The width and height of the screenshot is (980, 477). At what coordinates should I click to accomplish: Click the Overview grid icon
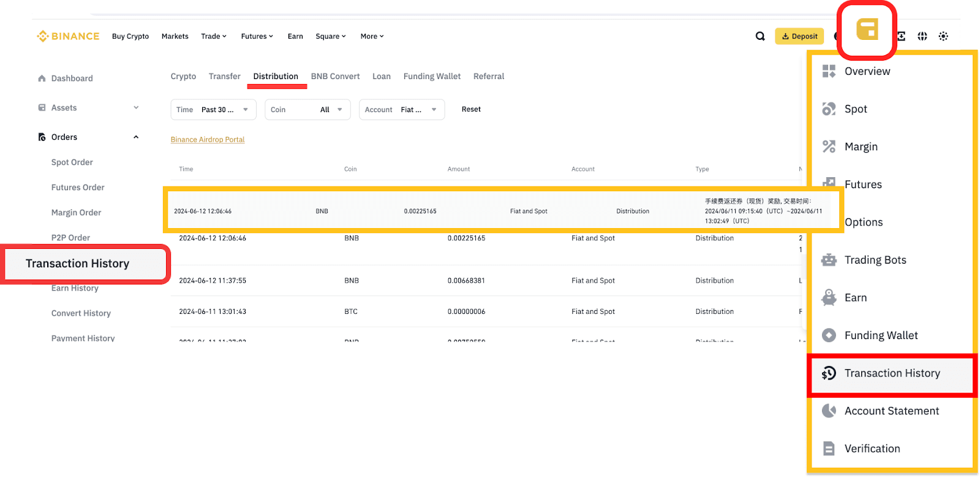829,71
